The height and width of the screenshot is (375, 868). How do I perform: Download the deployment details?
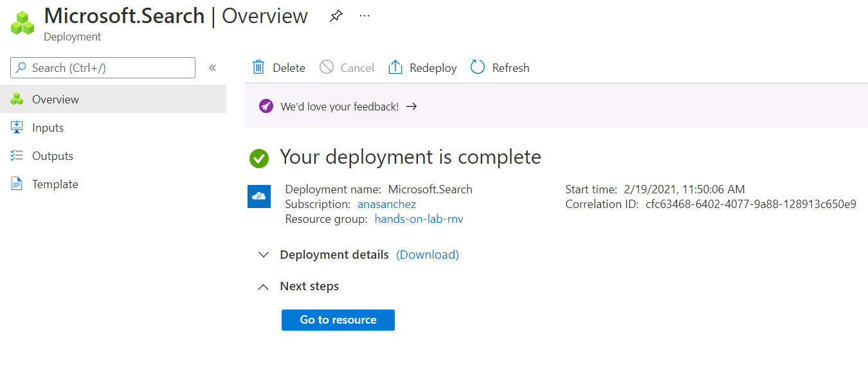(428, 255)
